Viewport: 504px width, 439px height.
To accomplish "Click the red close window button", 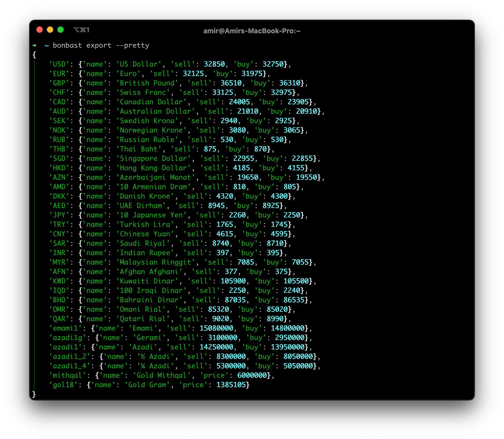I will coord(40,30).
